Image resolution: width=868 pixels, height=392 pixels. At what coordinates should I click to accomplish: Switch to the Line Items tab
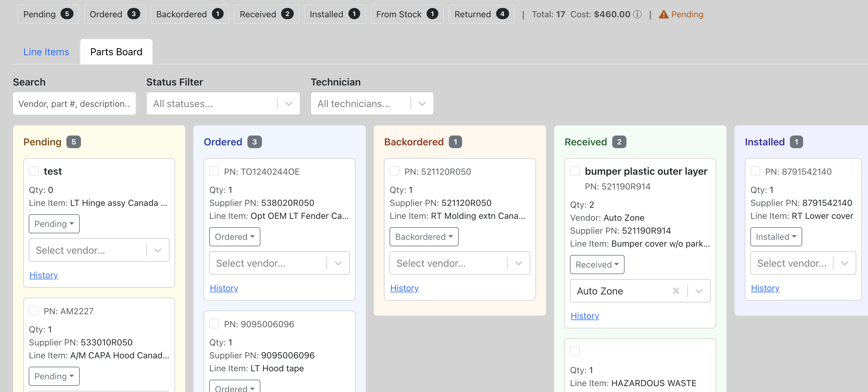pyautogui.click(x=46, y=52)
